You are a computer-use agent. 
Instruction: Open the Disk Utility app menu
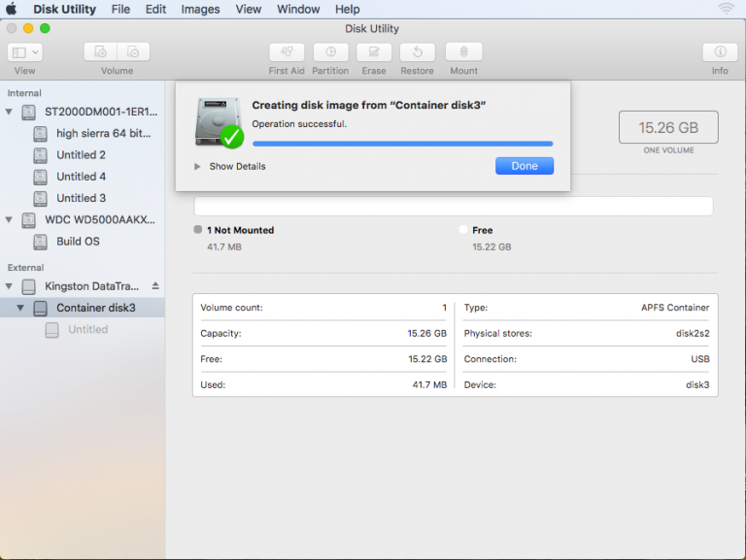64,9
